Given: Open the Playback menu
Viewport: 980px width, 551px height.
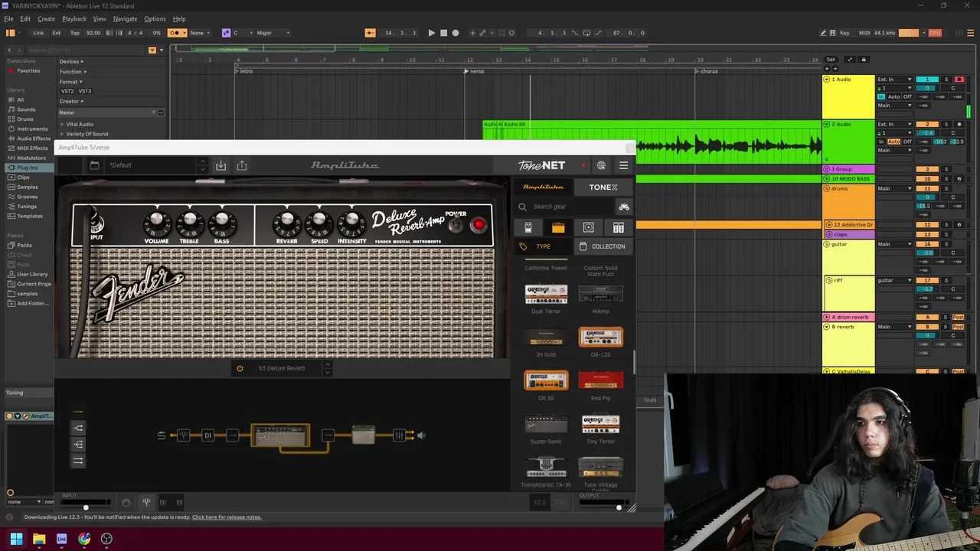Looking at the screenshot, I should coord(73,18).
